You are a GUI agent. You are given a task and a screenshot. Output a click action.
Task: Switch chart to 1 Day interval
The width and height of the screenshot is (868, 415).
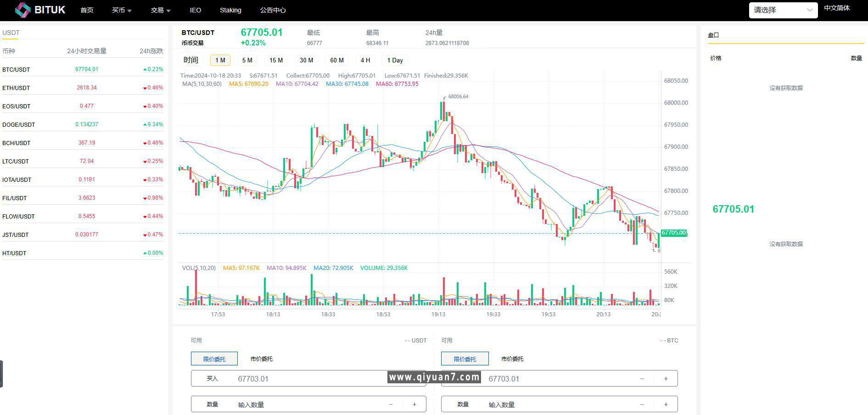click(395, 60)
